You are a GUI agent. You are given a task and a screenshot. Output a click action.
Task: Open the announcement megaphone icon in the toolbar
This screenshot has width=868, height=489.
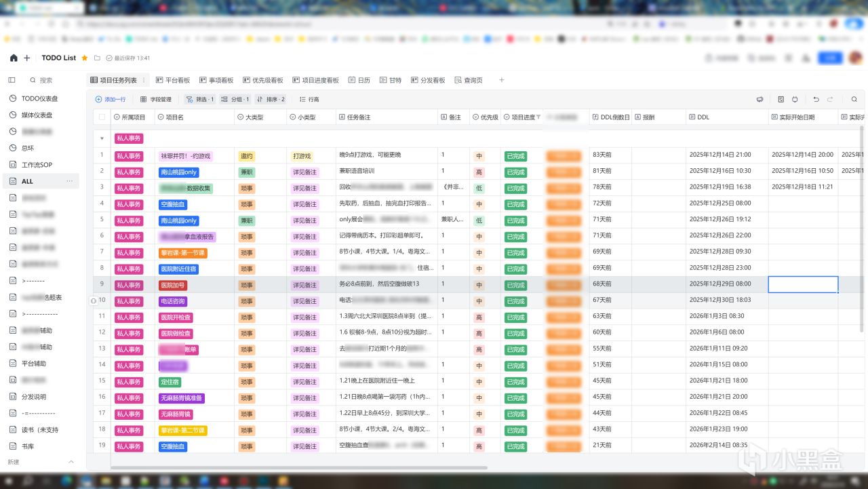[760, 99]
